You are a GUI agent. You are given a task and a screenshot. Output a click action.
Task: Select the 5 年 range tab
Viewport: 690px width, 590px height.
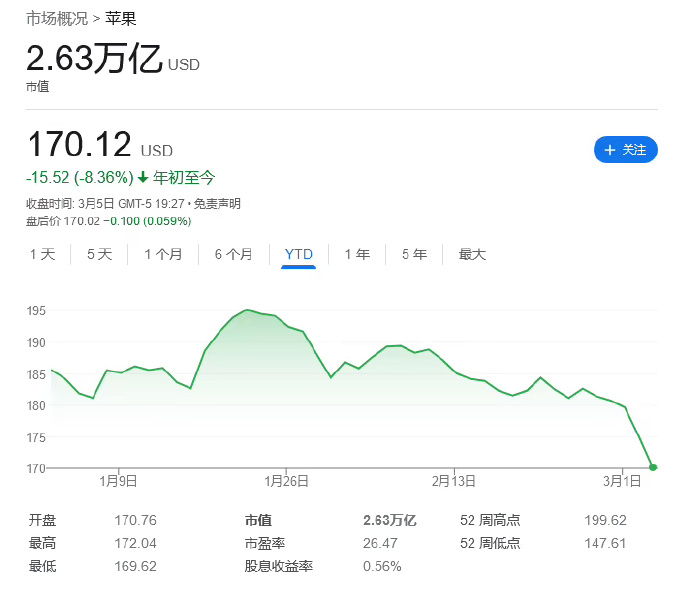pos(415,254)
